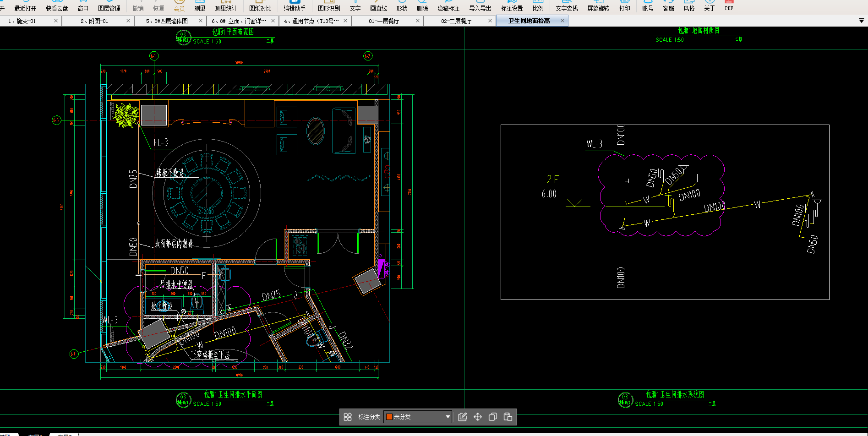Click the 包厢1平面布置图 title
This screenshot has height=436, width=868.
pos(233,32)
